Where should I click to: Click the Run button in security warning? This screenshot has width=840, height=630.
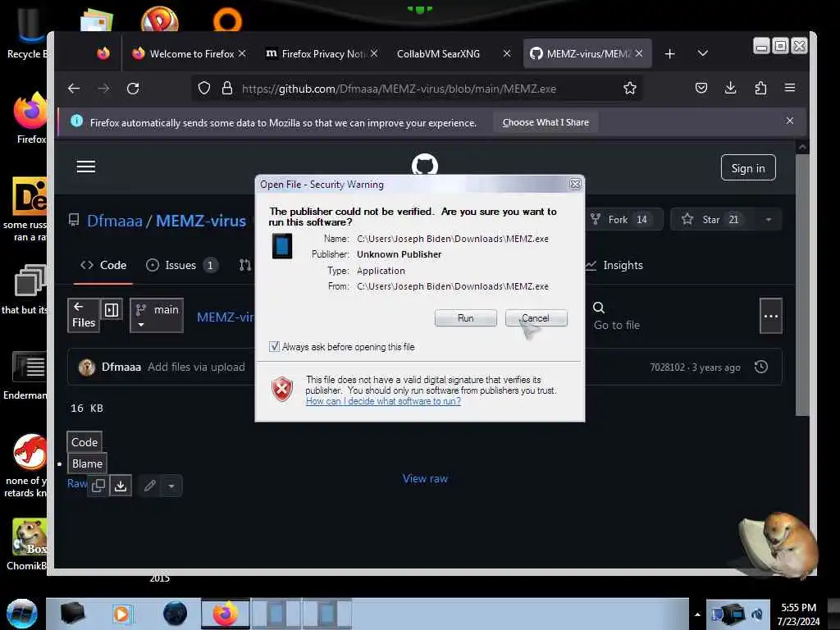466,317
